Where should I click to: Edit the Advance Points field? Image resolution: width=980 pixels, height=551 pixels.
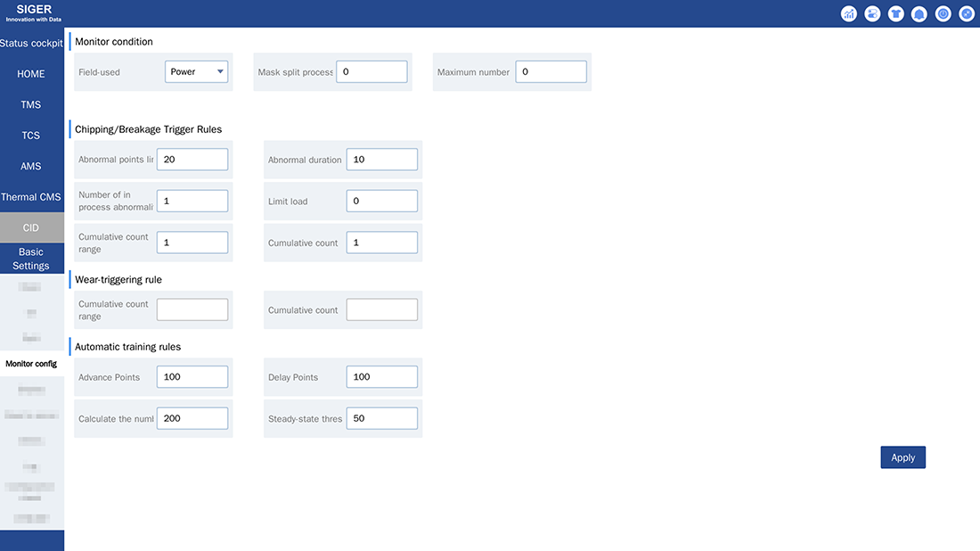point(192,377)
